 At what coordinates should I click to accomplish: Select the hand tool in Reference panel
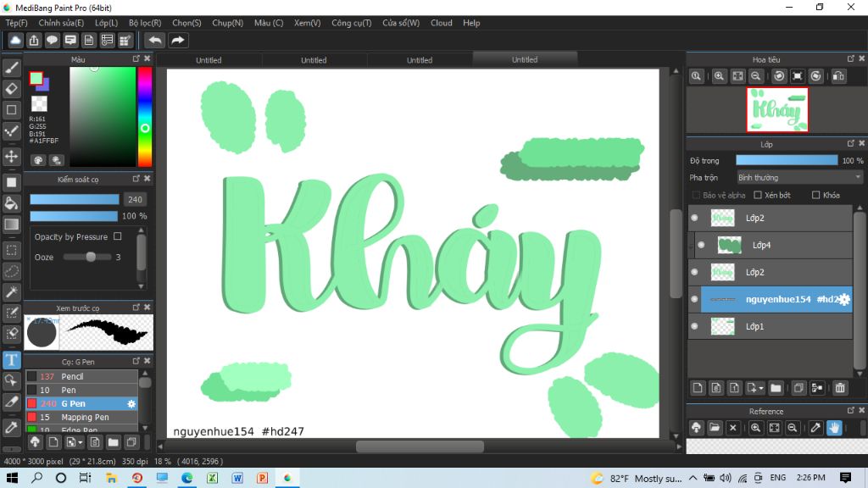pos(834,427)
